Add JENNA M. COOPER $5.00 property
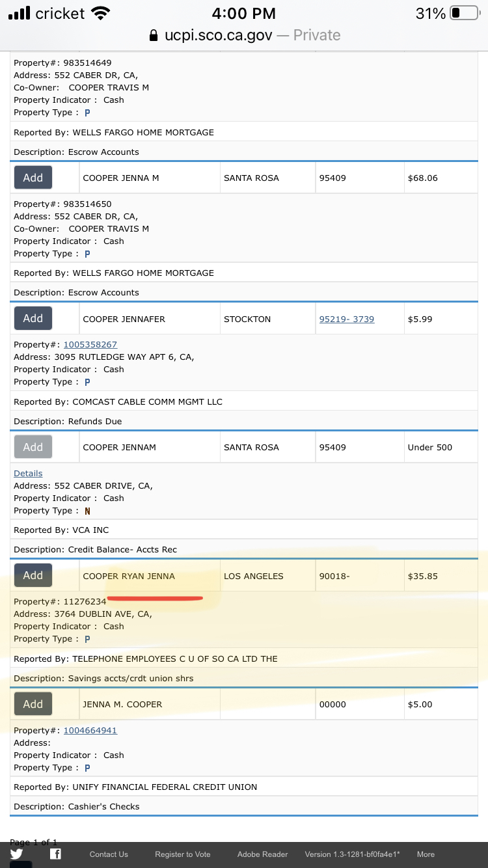 pyautogui.click(x=33, y=704)
